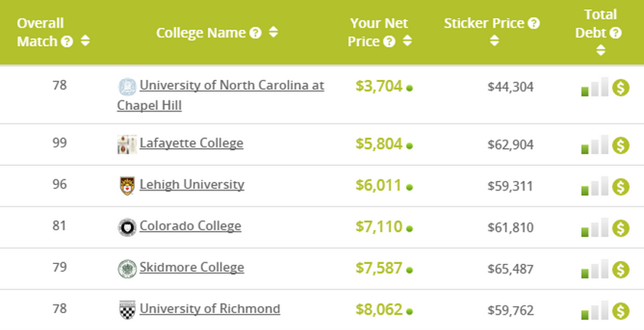Image resolution: width=644 pixels, height=330 pixels.
Task: Click the Skidmore College dollar sign icon
Action: [x=620, y=270]
